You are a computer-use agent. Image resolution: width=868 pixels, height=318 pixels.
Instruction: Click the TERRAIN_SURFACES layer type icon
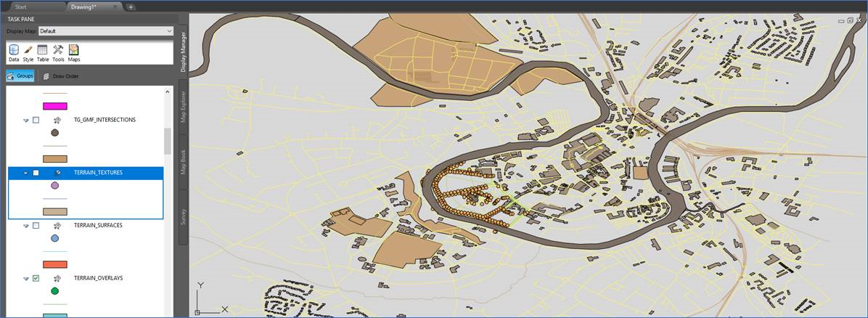[56, 225]
